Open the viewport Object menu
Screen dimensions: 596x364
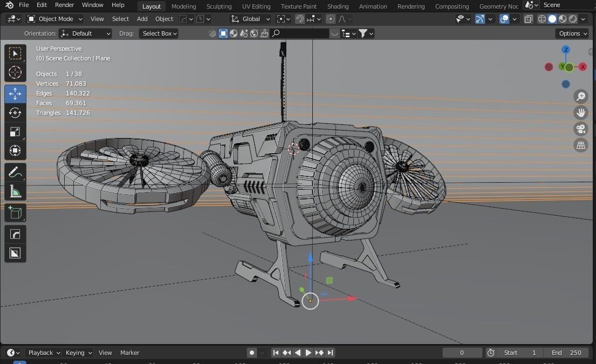pyautogui.click(x=164, y=19)
